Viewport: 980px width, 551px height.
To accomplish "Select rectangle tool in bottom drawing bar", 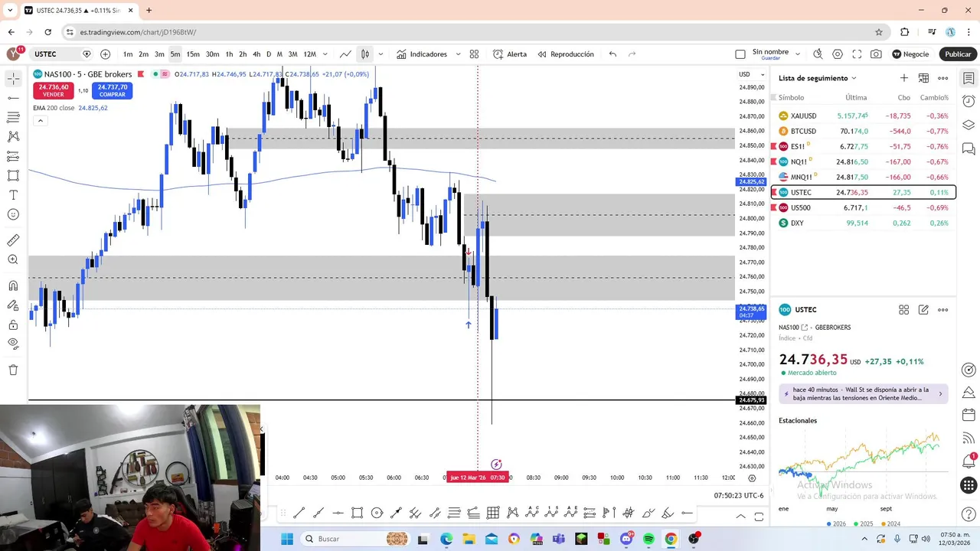I will [x=358, y=513].
